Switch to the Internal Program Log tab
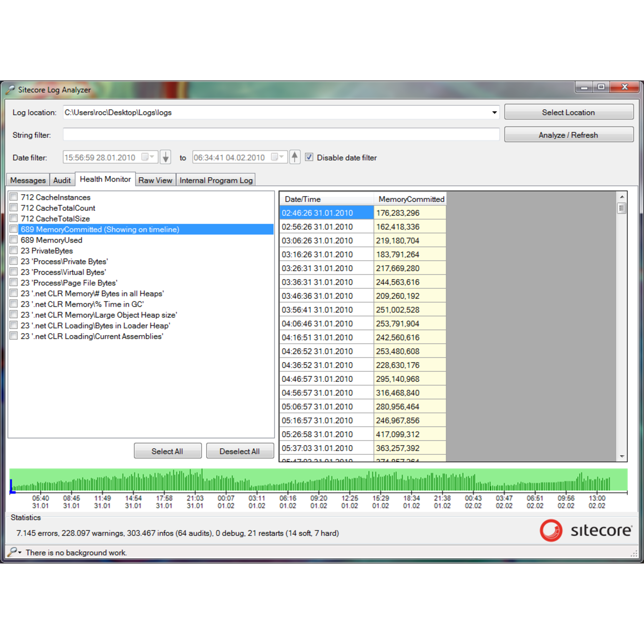Viewport: 644px width, 644px height. pos(216,180)
